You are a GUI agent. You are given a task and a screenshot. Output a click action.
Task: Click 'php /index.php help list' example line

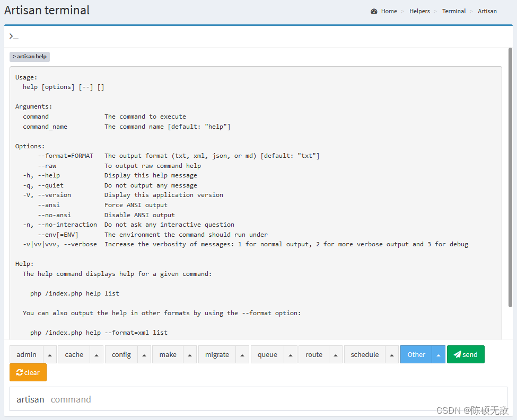pyautogui.click(x=75, y=293)
